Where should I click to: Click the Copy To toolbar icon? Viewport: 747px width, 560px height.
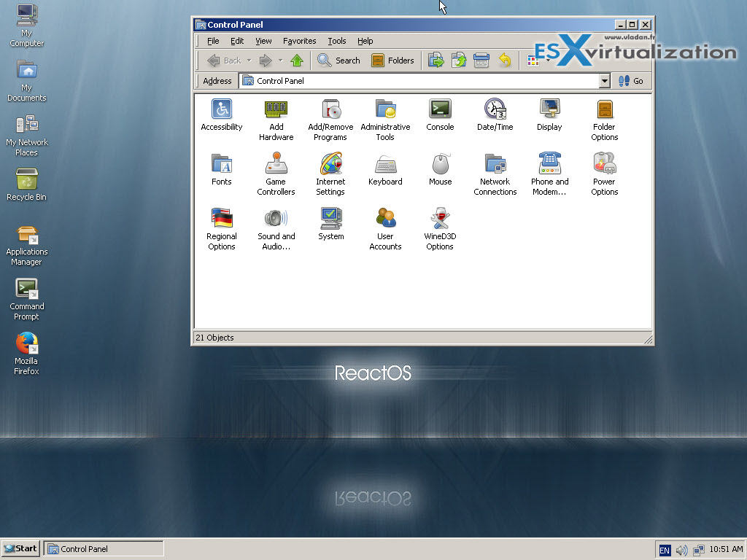pos(458,61)
